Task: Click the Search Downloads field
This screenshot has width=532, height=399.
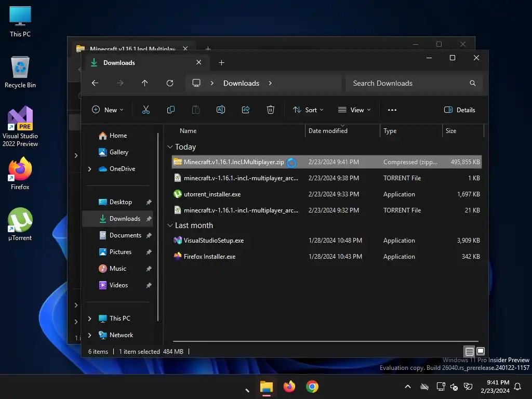Action: click(414, 83)
